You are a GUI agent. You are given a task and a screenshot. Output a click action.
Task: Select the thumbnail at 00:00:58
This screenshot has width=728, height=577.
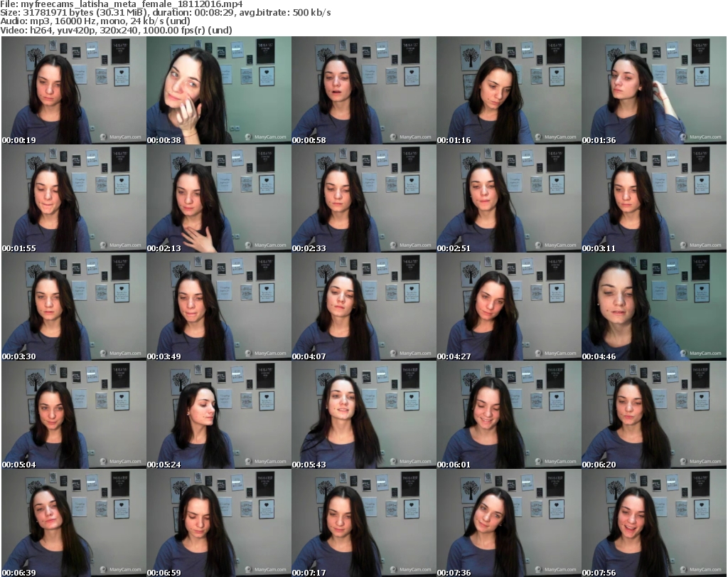coord(363,90)
